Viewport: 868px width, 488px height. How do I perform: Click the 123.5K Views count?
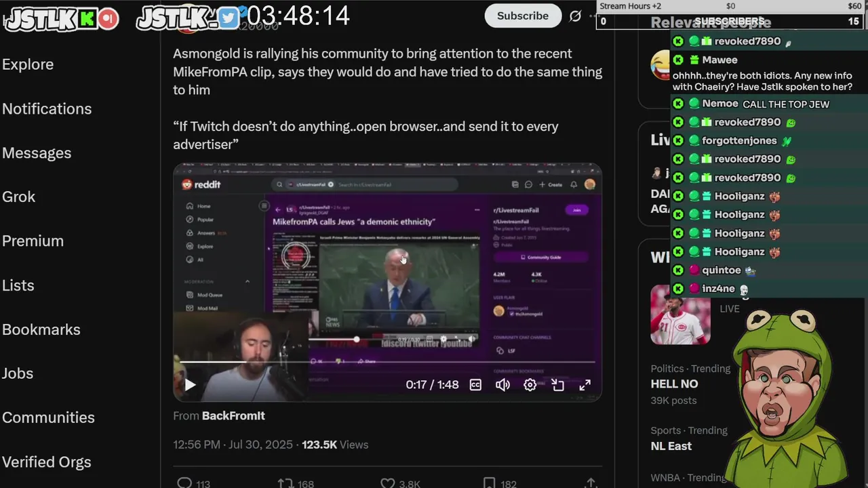[335, 445]
